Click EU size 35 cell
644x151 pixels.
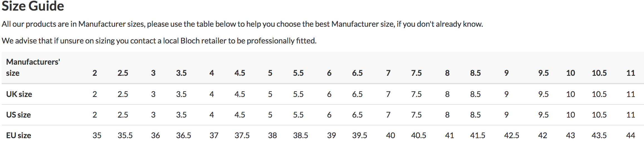[x=97, y=135]
